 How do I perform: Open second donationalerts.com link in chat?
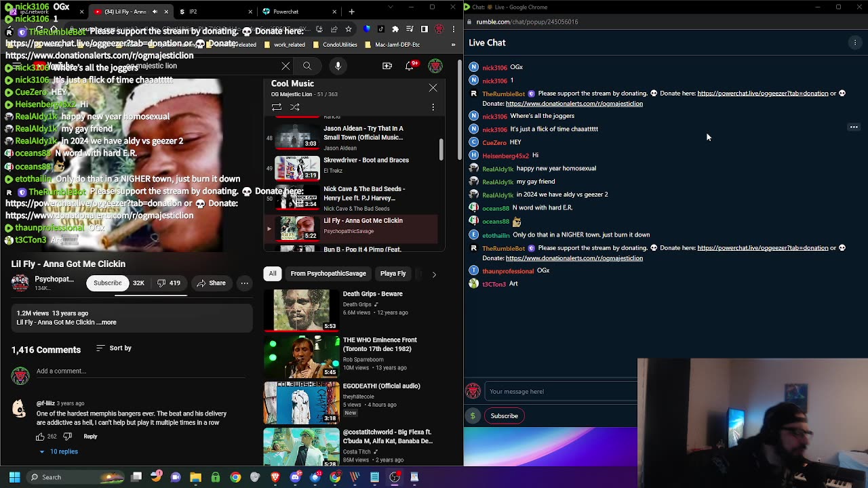pyautogui.click(x=574, y=258)
